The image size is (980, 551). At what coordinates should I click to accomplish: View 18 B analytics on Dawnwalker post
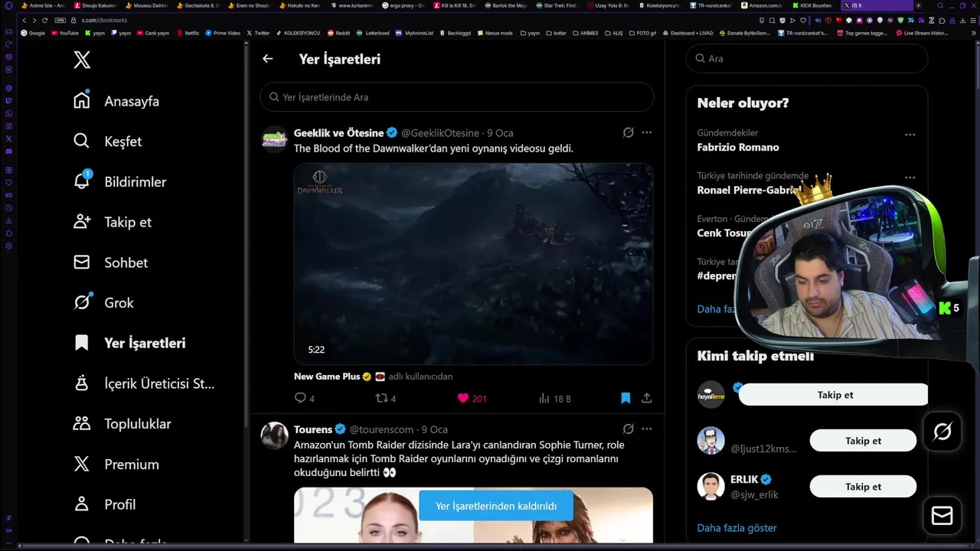click(x=555, y=398)
